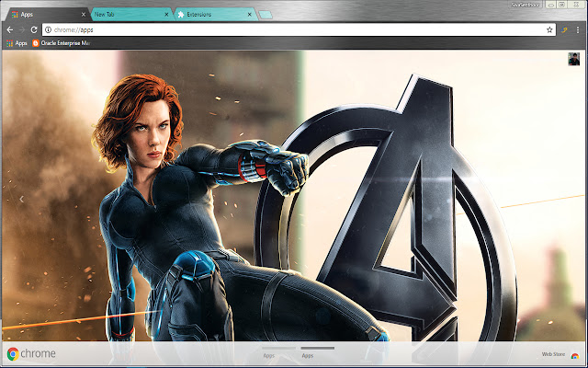Screen dimensions: 588x368
Task: Click the user name button in the title bar
Action: click(x=526, y=5)
